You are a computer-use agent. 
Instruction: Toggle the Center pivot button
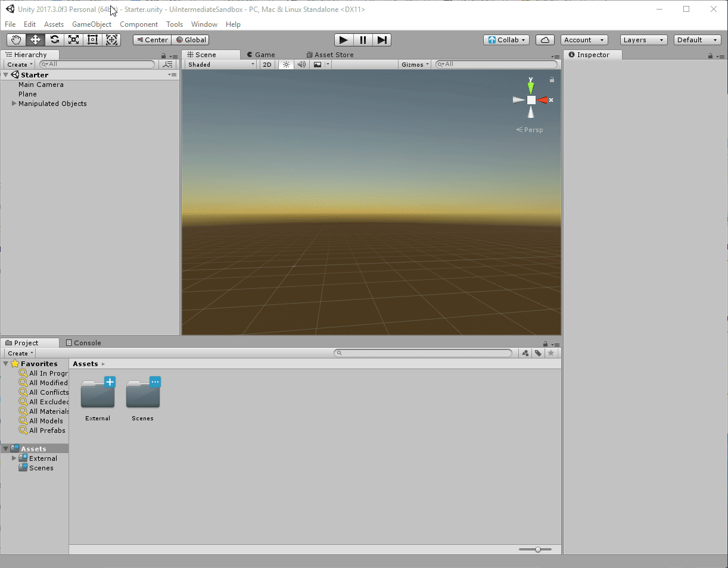click(x=152, y=40)
